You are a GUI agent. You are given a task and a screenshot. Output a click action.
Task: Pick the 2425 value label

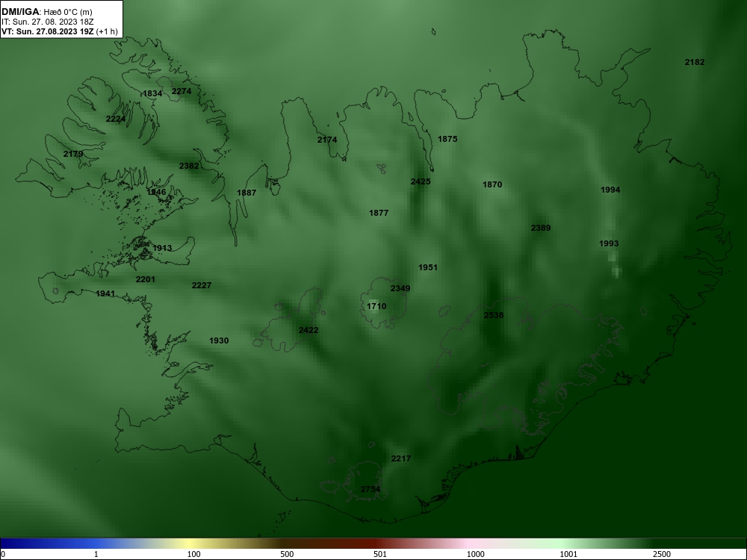(421, 181)
